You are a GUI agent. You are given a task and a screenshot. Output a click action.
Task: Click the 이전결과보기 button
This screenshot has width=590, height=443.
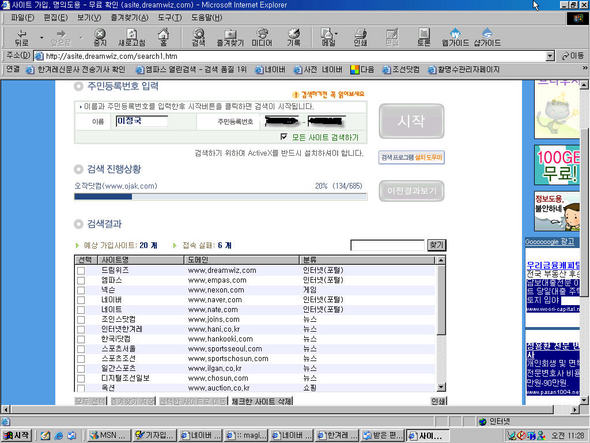coord(411,191)
